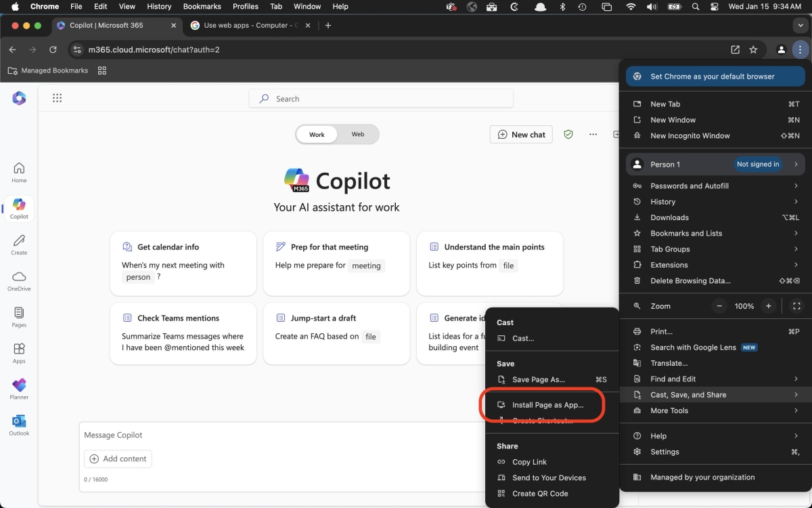
Task: Decrease zoom with the minus button
Action: [719, 306]
